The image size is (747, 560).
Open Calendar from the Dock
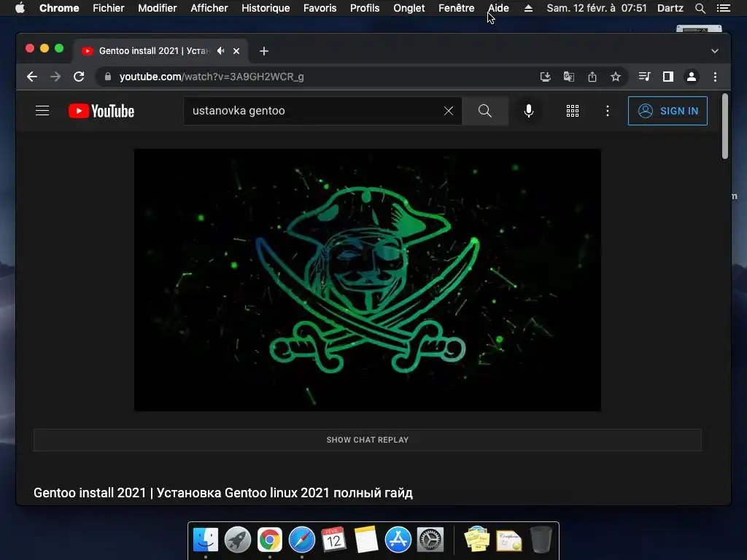click(x=333, y=540)
